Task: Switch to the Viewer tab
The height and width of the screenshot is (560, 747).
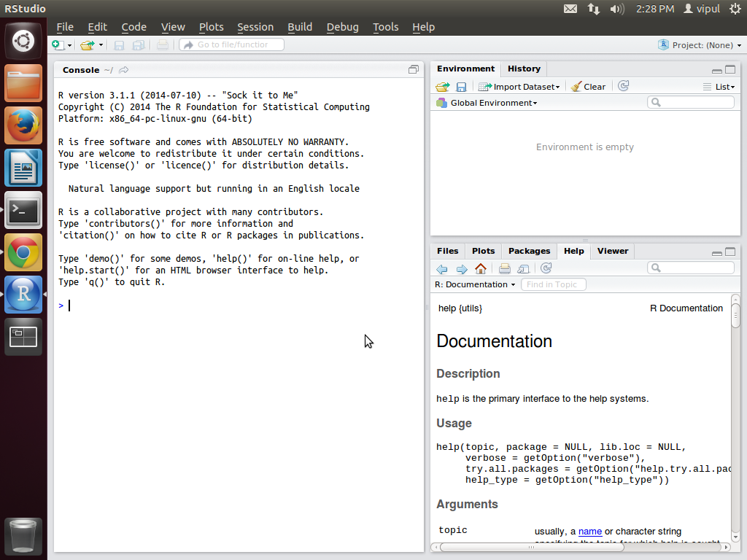Action: click(612, 251)
